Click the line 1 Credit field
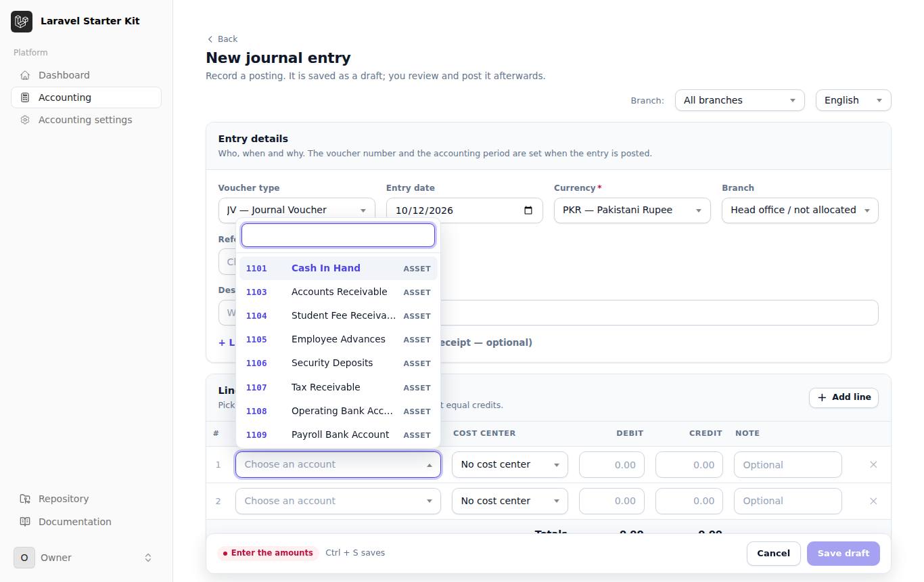The width and height of the screenshot is (924, 582). 690,464
